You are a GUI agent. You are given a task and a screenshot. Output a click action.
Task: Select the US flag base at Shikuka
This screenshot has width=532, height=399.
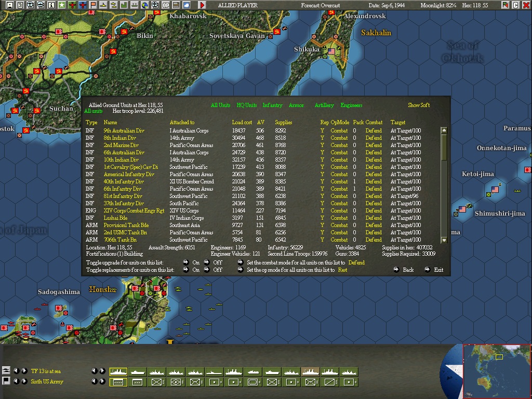[331, 51]
